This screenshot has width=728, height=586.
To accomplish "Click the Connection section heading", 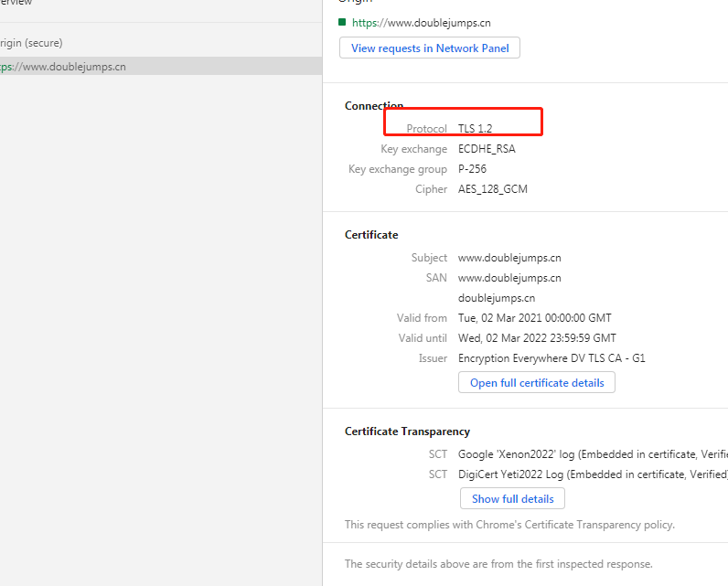I will (x=374, y=106).
